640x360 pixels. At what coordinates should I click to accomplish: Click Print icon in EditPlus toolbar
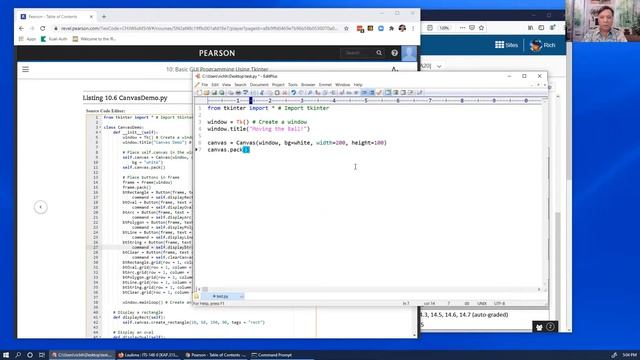coord(238,93)
